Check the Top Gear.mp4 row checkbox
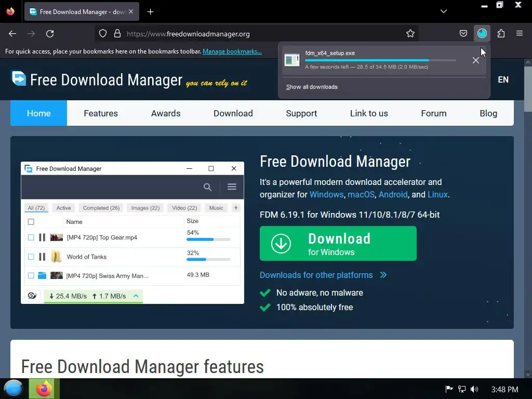 pos(31,237)
